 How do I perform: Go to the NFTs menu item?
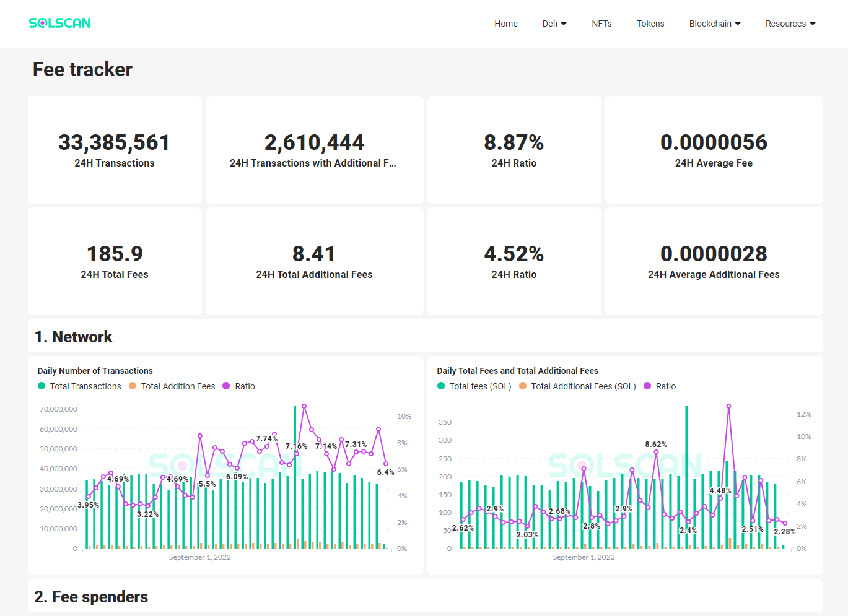601,24
